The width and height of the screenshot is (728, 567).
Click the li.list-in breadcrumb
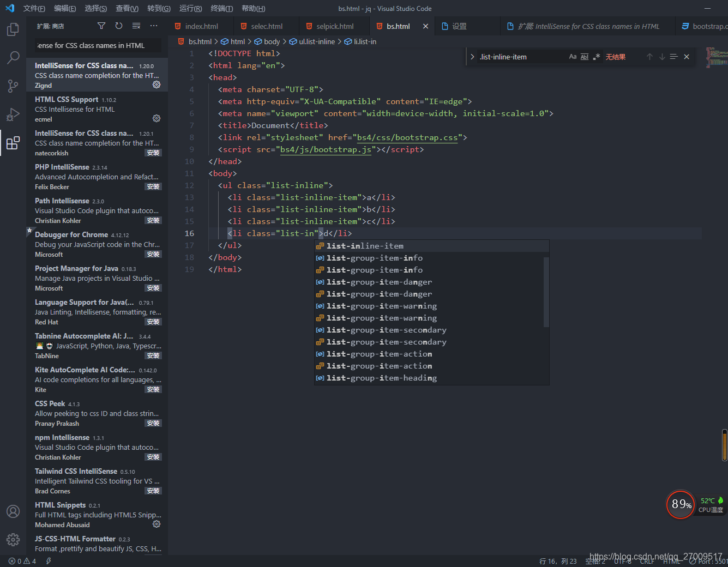coord(360,41)
